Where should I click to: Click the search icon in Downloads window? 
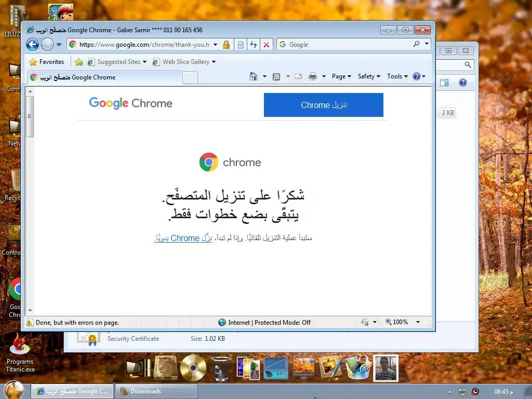tap(468, 64)
